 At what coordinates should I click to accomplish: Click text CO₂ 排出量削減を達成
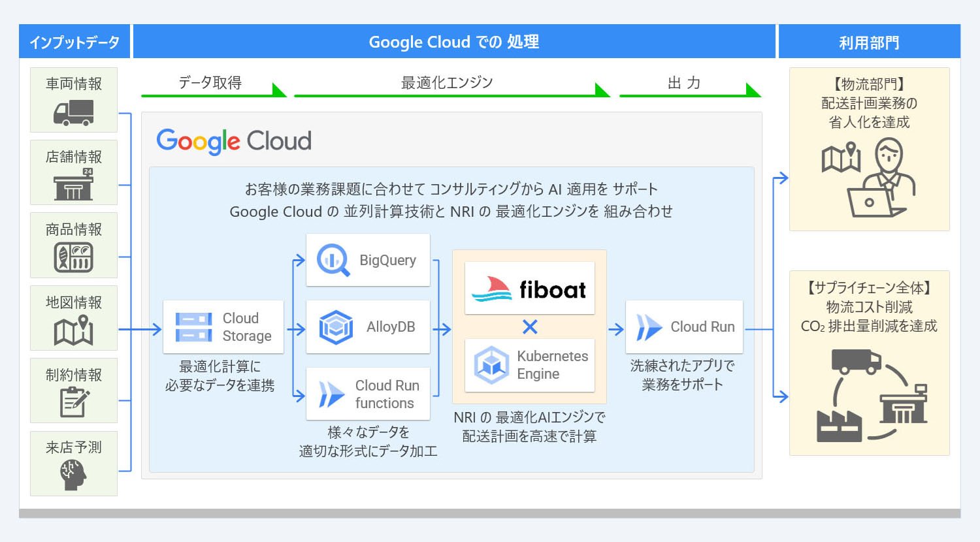[869, 326]
